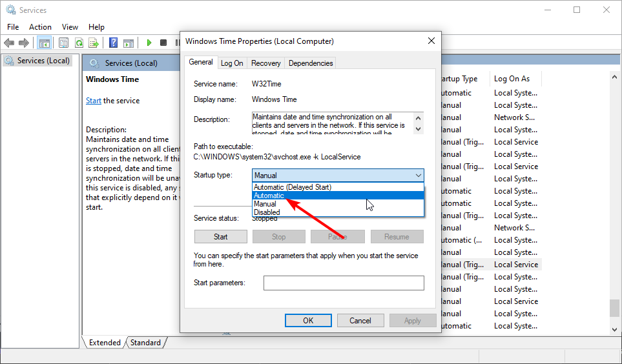Choose Manual in startup type list
Screen dimensions: 622x364
[x=338, y=204]
